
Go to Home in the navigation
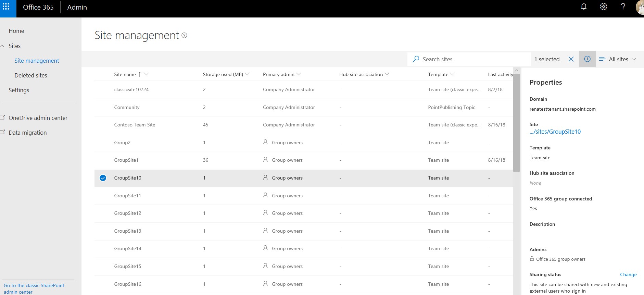[16, 31]
